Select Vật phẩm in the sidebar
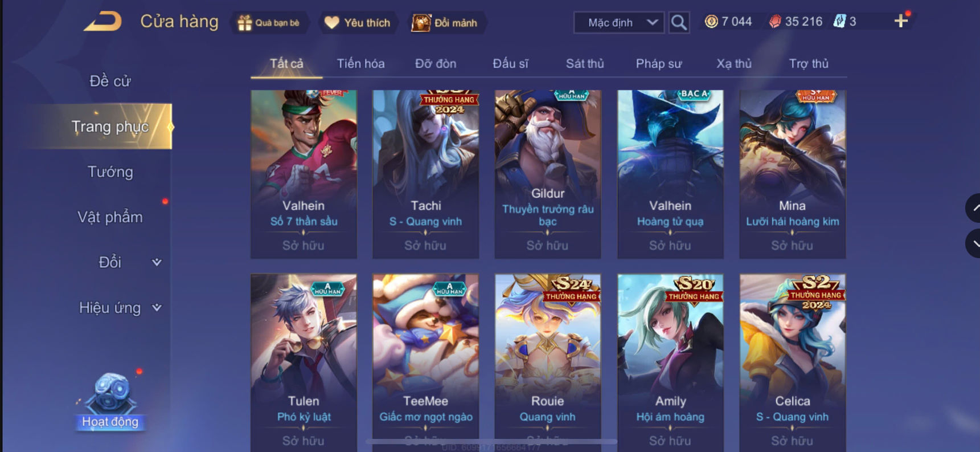 (110, 217)
